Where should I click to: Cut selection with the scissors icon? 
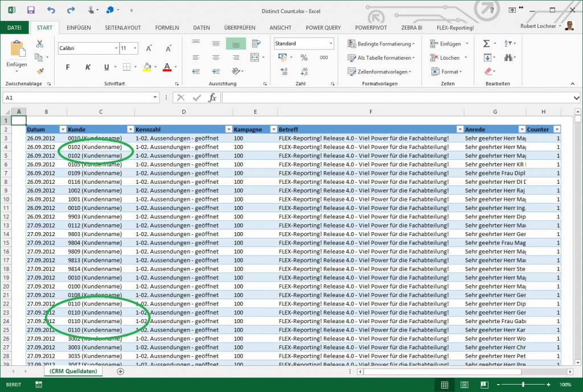(x=40, y=44)
